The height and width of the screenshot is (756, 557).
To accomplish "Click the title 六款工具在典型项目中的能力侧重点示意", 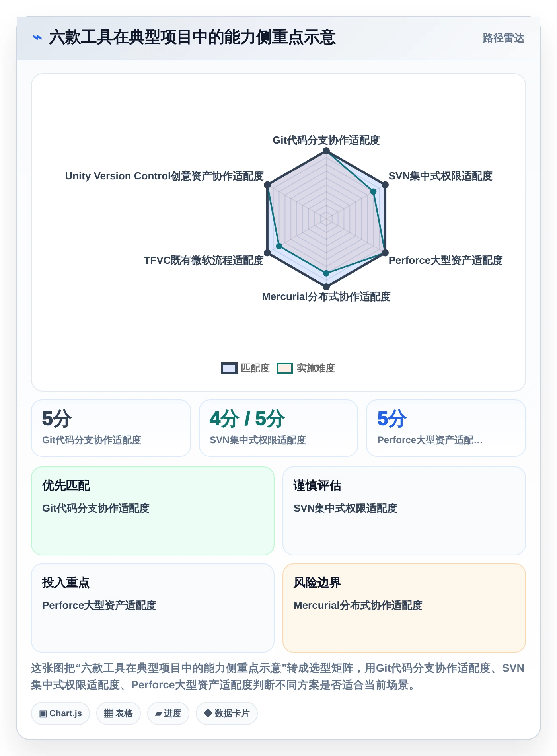I will pyautogui.click(x=193, y=37).
